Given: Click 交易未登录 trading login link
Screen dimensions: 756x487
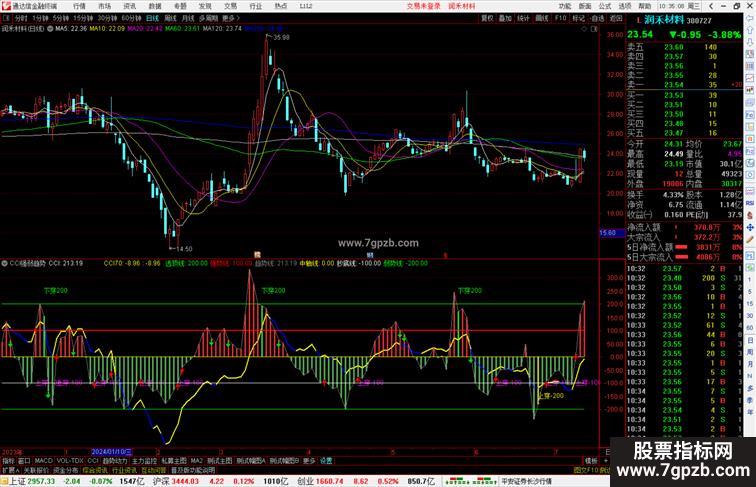Looking at the screenshot, I should pos(424,6).
